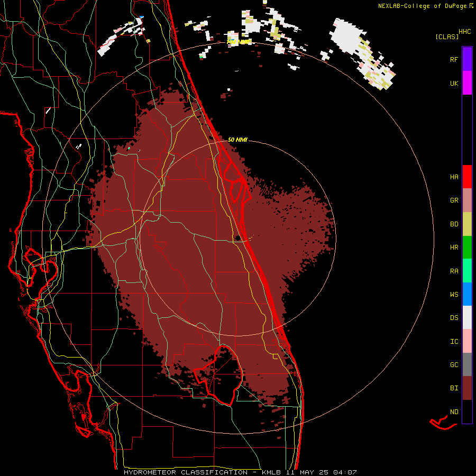
Task: Click the UK legend label
Action: [x=454, y=83]
